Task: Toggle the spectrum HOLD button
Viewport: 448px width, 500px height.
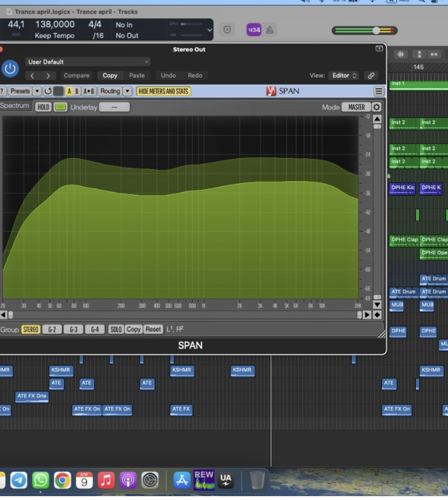Action: (43, 107)
